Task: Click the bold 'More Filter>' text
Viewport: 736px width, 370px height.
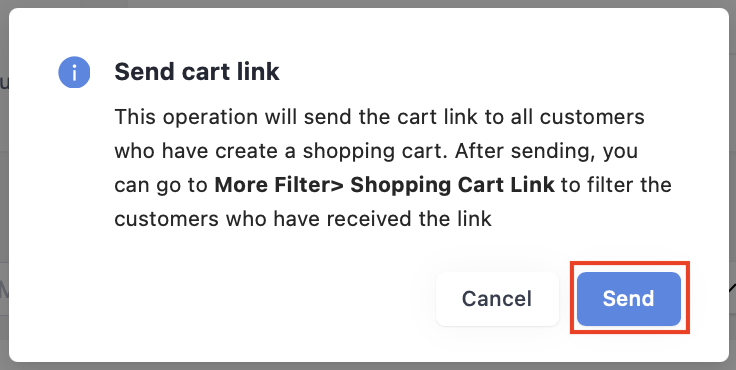Action: click(x=279, y=185)
